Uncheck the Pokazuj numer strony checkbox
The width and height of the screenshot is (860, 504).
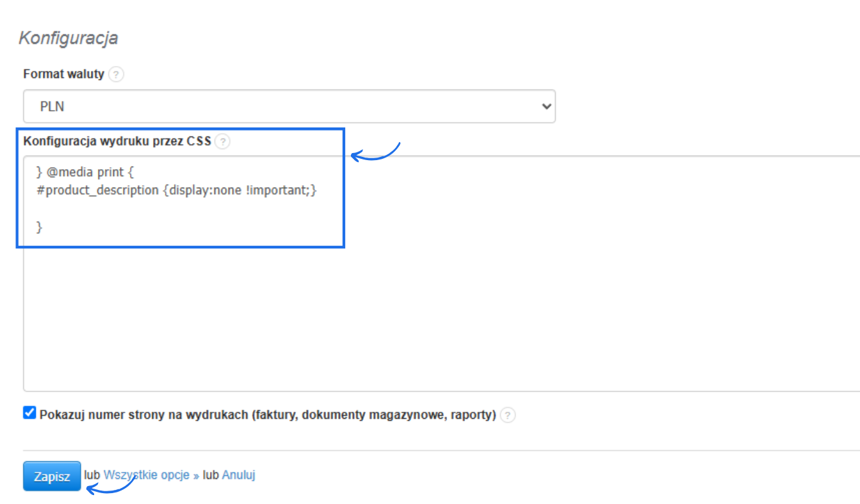click(29, 413)
